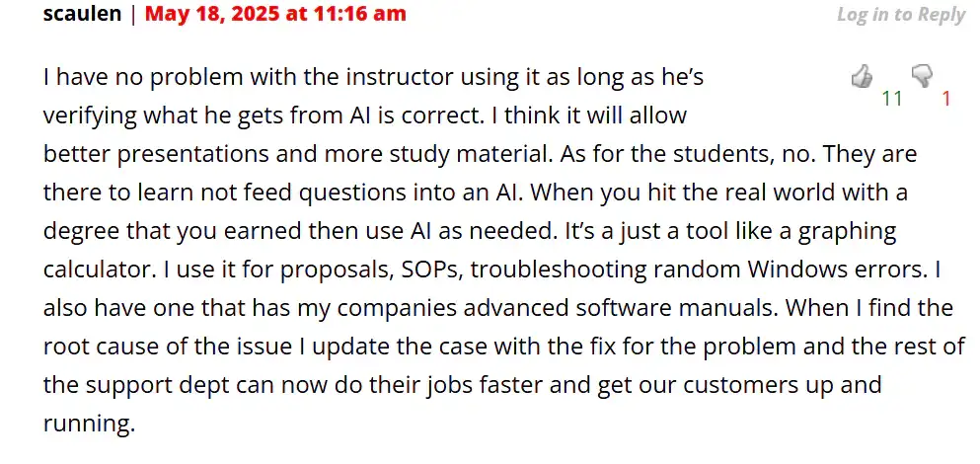This screenshot has height=464, width=980.
Task: Open the Log in to Reply link
Action: 901,15
